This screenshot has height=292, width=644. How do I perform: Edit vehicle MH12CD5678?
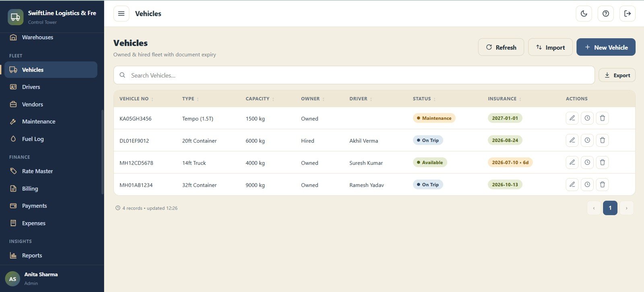(x=572, y=162)
